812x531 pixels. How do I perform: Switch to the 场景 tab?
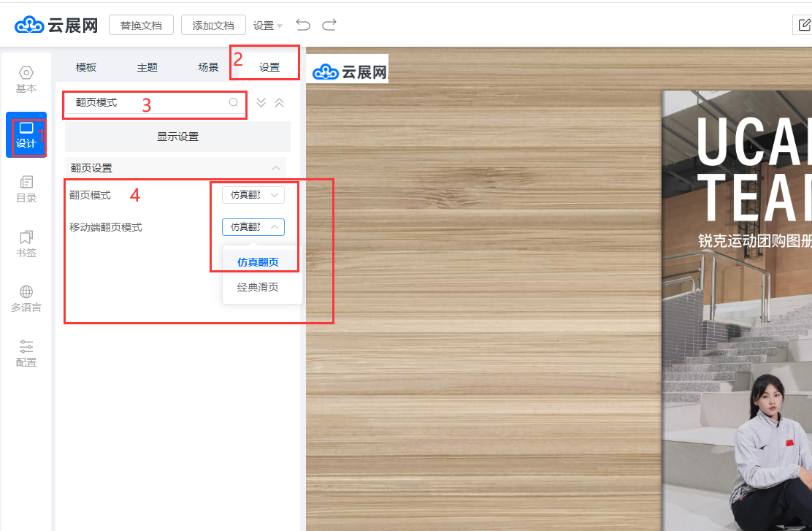point(208,67)
